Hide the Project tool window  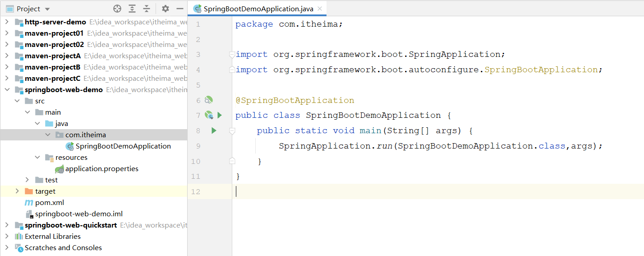tap(180, 9)
